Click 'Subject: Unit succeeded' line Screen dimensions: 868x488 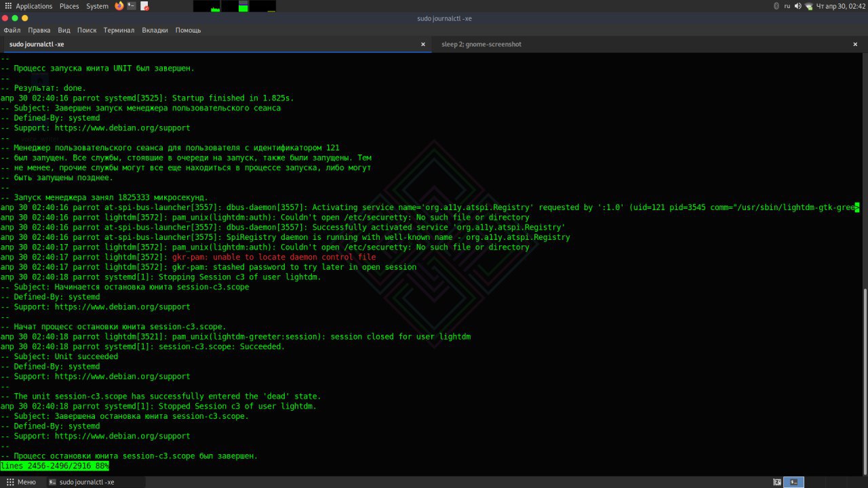pyautogui.click(x=59, y=357)
